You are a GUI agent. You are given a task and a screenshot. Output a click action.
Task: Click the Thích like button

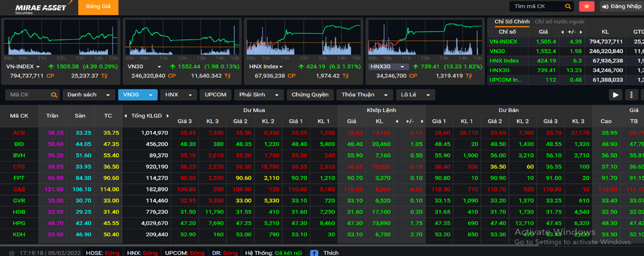click(331, 253)
